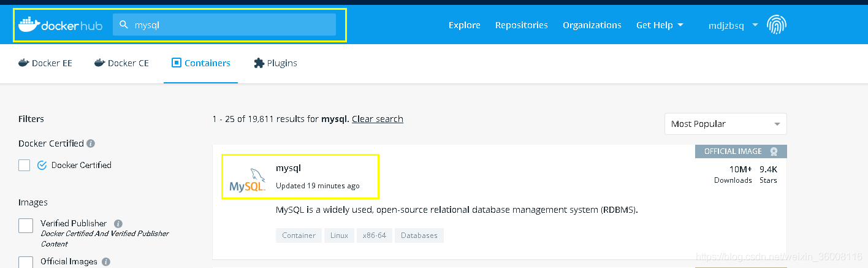
Task: Open Organizations in top navigation
Action: (592, 25)
